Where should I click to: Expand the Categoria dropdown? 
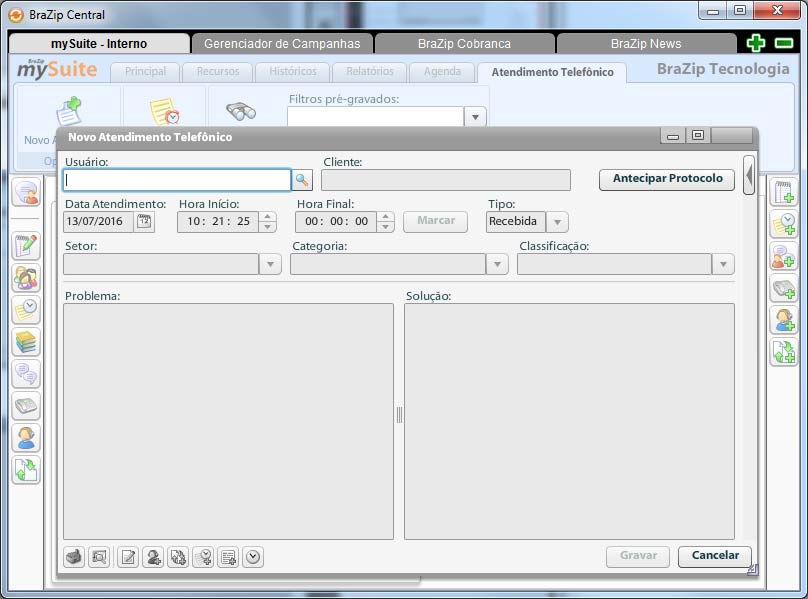pyautogui.click(x=497, y=264)
